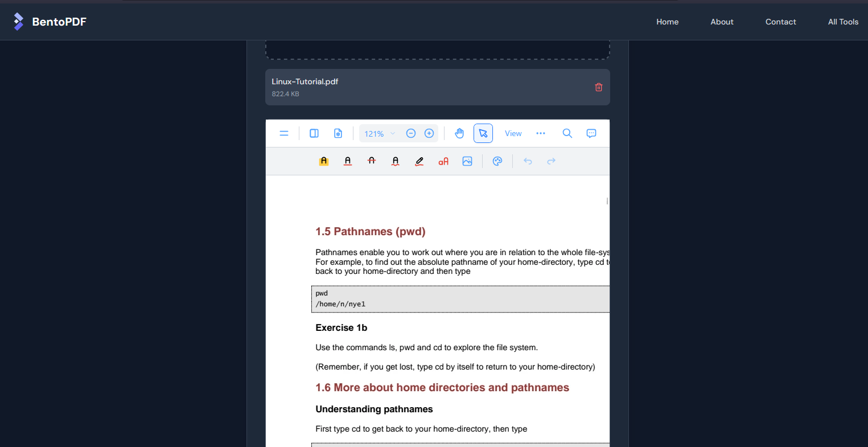Open the View mode menu

513,133
